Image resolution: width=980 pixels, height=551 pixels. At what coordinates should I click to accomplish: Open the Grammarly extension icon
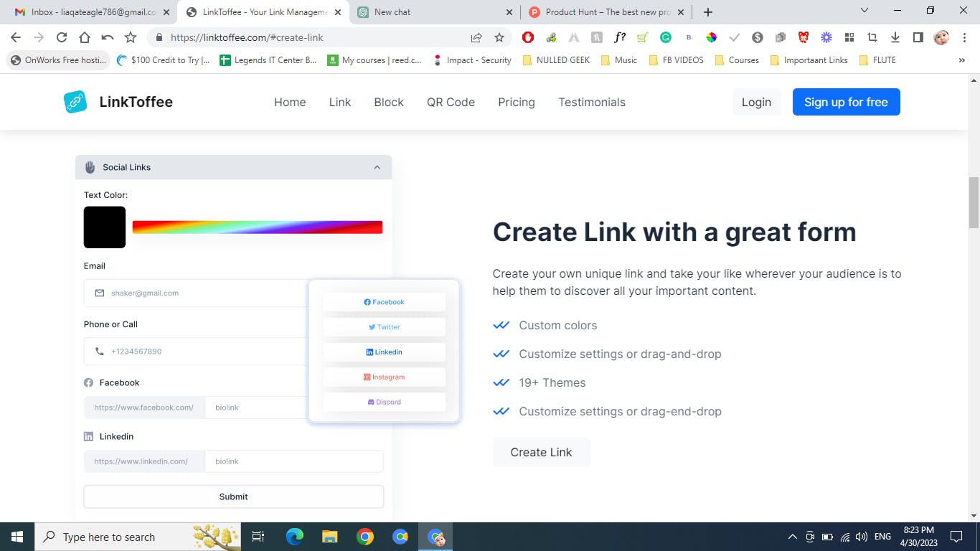tap(666, 37)
